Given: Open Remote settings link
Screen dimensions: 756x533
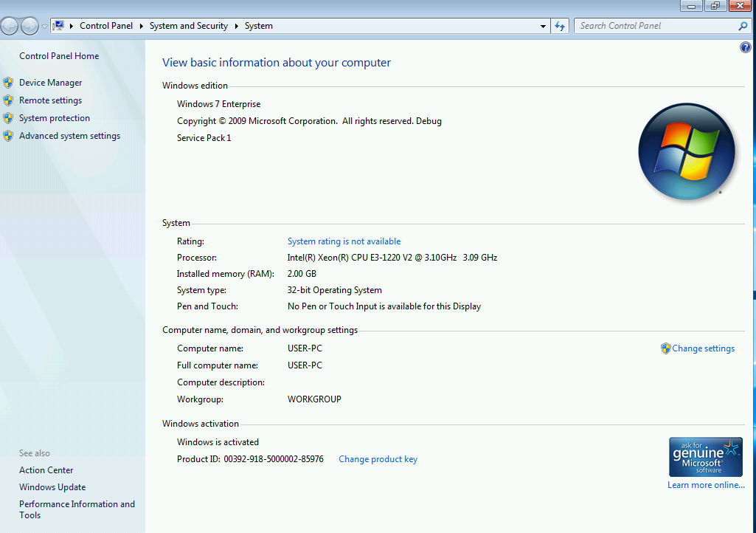Looking at the screenshot, I should click(51, 100).
